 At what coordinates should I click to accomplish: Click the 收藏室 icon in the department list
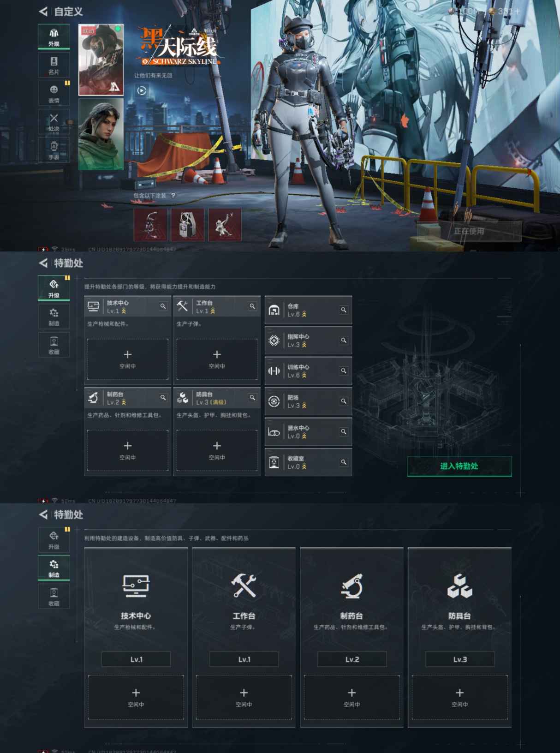pos(274,462)
